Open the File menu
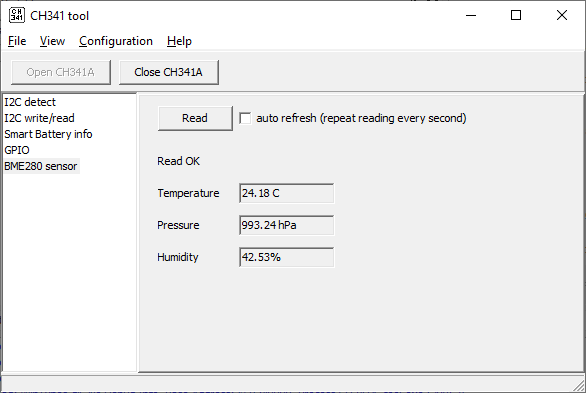 (x=17, y=41)
